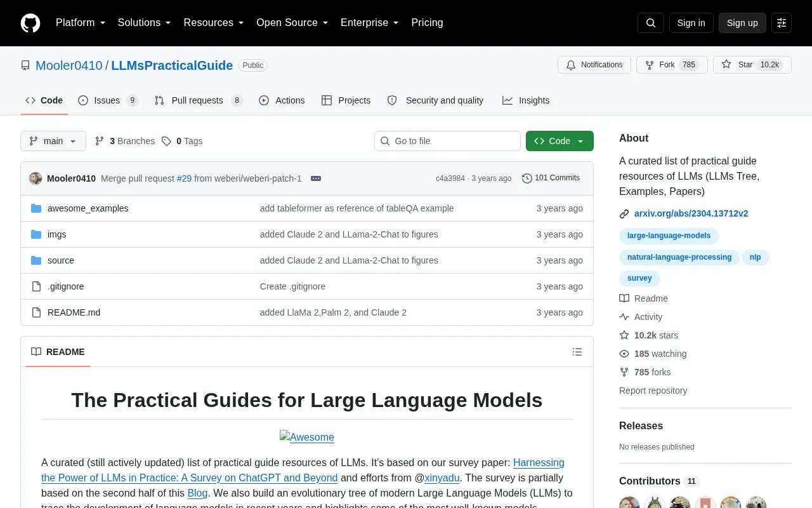Switch to the Insights tab
812x508 pixels.
click(x=526, y=100)
